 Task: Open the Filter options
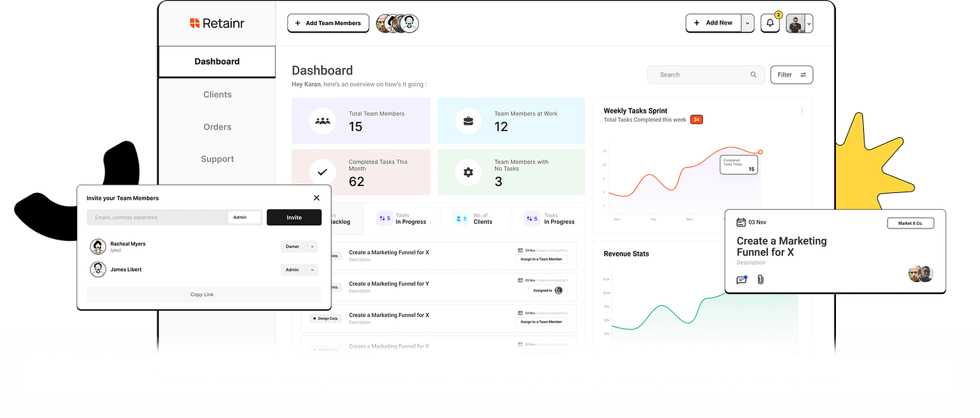click(x=791, y=75)
